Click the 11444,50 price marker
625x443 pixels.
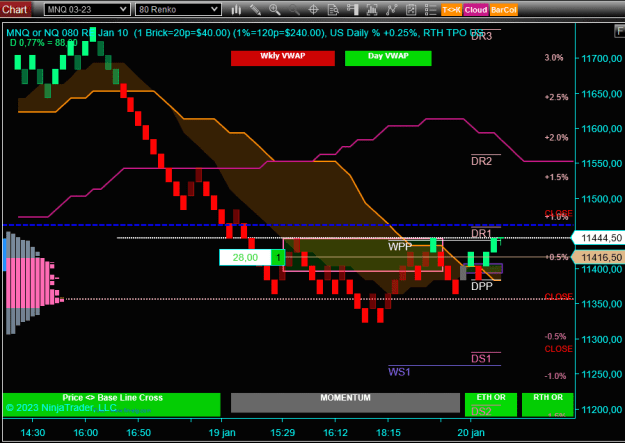599,238
